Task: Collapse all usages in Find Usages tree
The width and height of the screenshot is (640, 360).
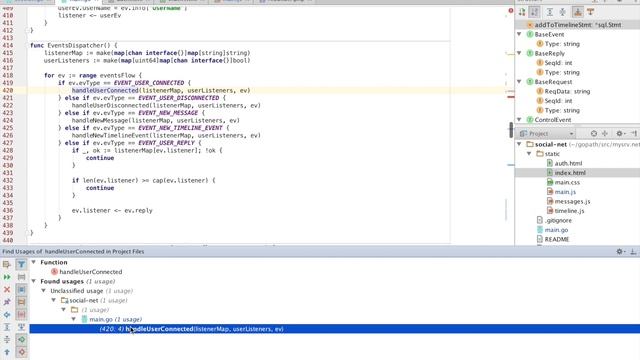Action: [x=7, y=339]
